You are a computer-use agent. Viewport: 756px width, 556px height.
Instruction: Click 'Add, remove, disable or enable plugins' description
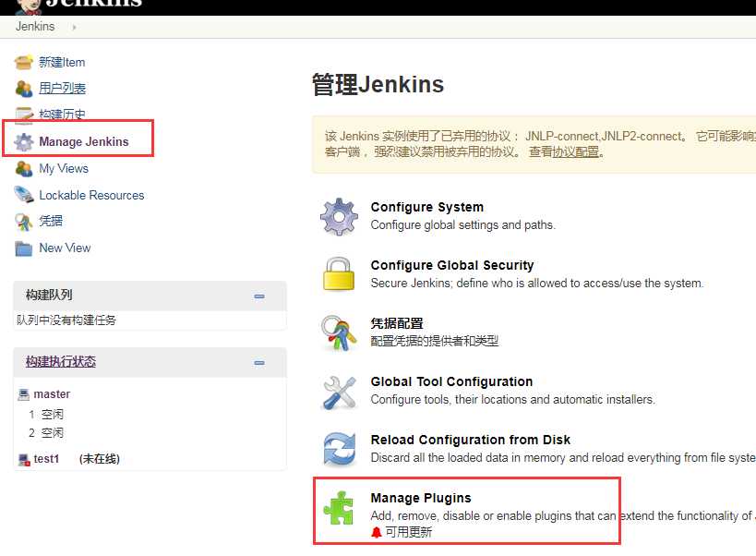pos(563,516)
